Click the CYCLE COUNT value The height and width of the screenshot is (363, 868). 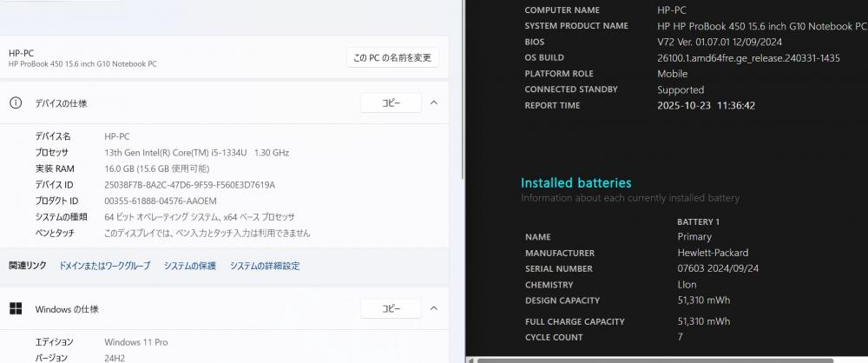point(680,337)
